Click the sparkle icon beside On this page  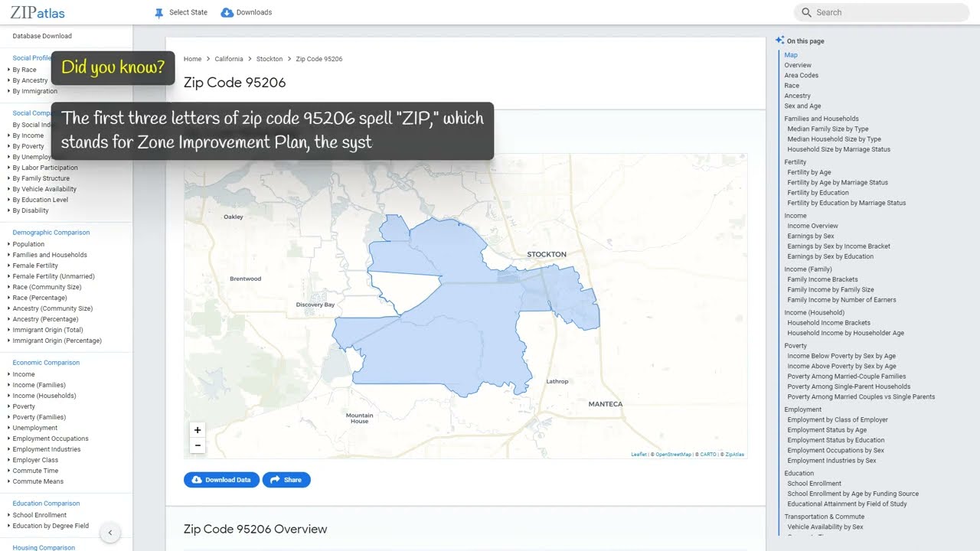point(779,41)
